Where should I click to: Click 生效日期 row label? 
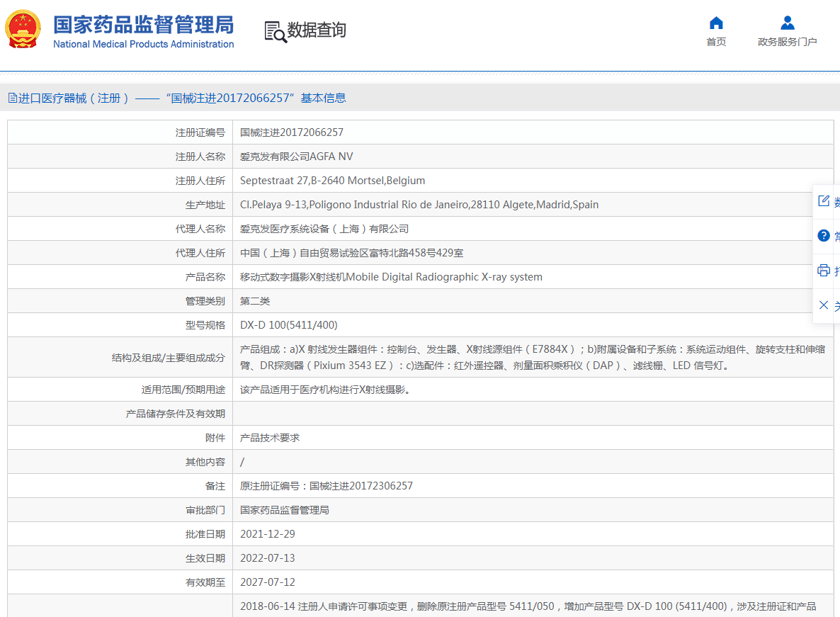point(205,558)
